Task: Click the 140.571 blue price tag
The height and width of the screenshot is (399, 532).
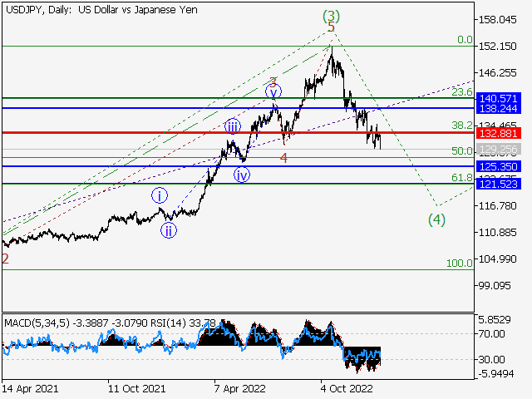Action: pos(499,98)
